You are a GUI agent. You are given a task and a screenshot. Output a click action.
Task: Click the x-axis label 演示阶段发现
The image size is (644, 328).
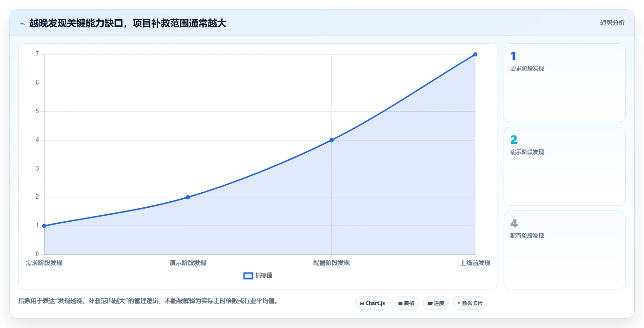pyautogui.click(x=188, y=263)
